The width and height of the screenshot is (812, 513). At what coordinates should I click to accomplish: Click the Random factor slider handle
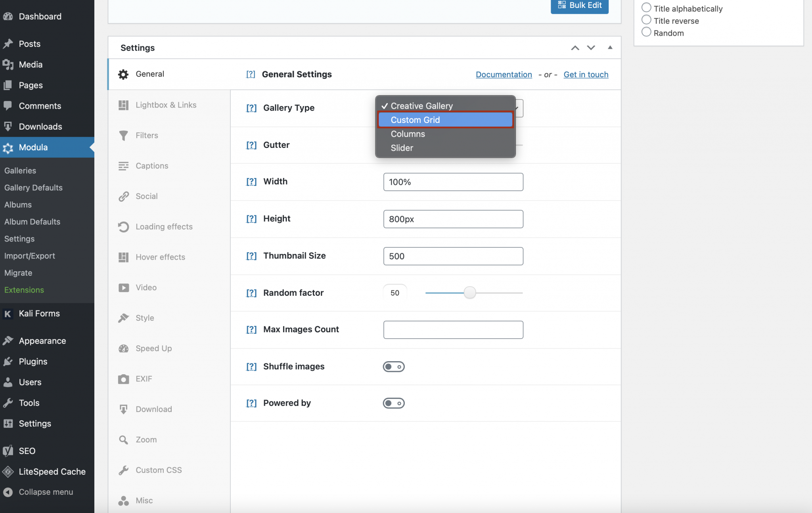[469, 293]
